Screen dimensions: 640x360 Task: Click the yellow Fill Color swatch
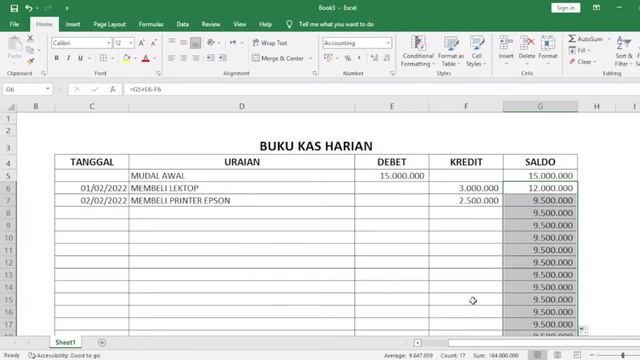127,58
